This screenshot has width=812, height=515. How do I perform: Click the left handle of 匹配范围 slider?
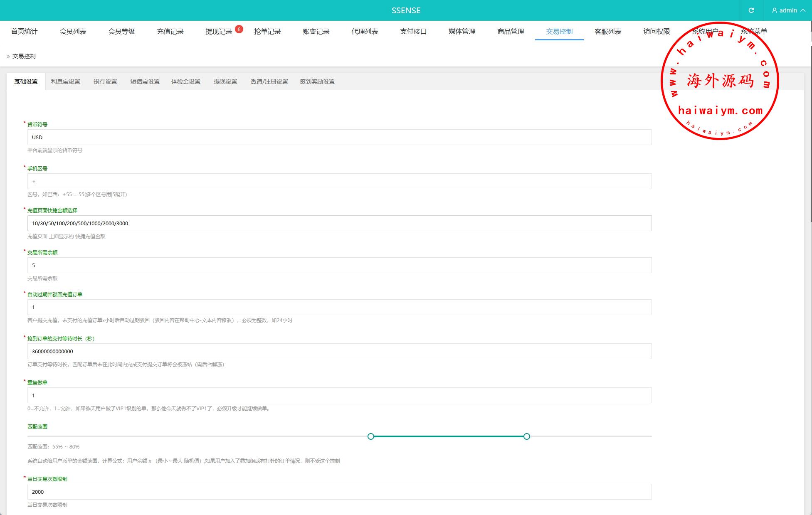click(371, 436)
